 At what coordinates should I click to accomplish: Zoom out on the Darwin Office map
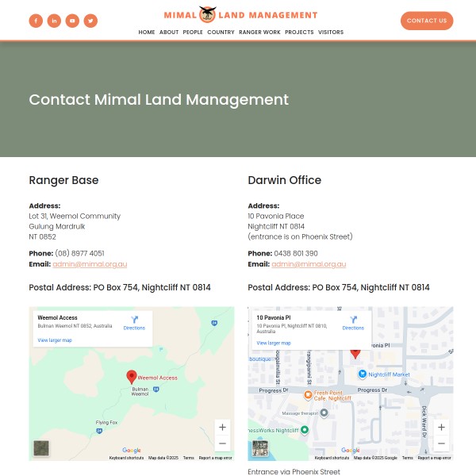(x=441, y=444)
